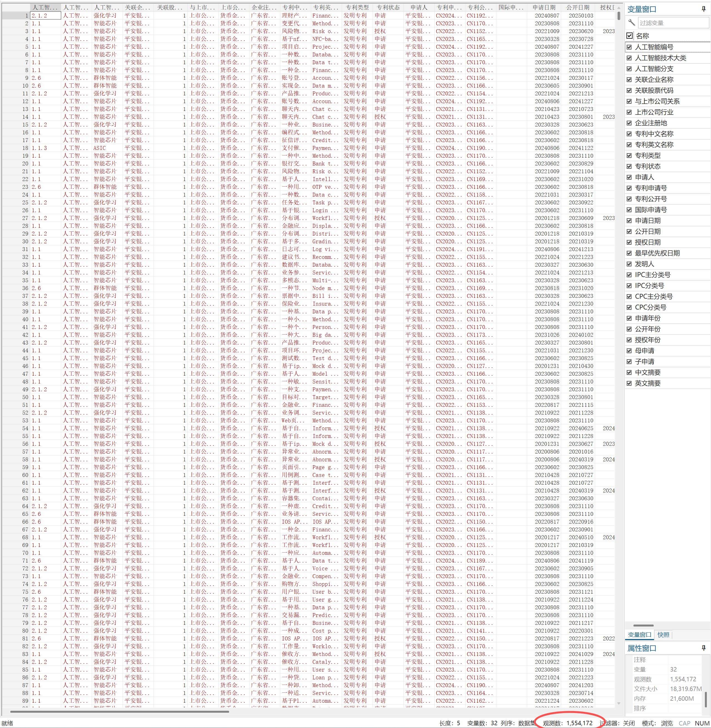Toggle the 名称 select-all checkbox
The width and height of the screenshot is (711, 728).
[x=630, y=36]
